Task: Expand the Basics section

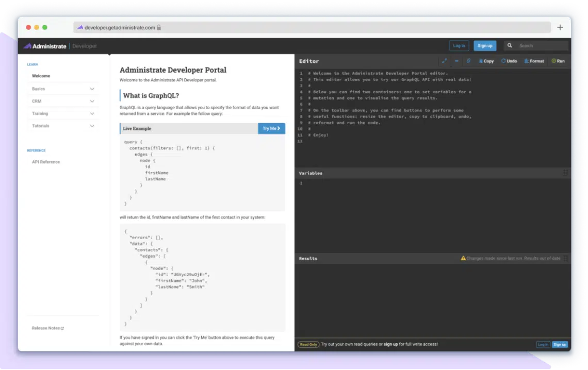Action: [x=62, y=89]
